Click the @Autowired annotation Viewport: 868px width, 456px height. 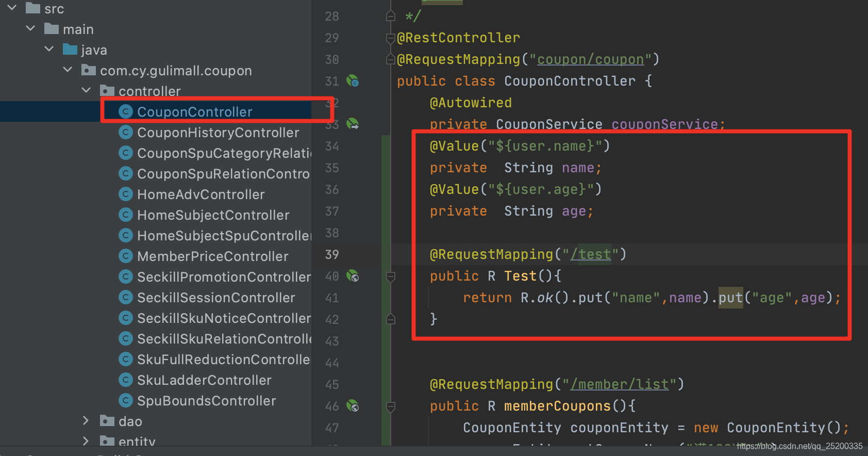[x=471, y=103]
